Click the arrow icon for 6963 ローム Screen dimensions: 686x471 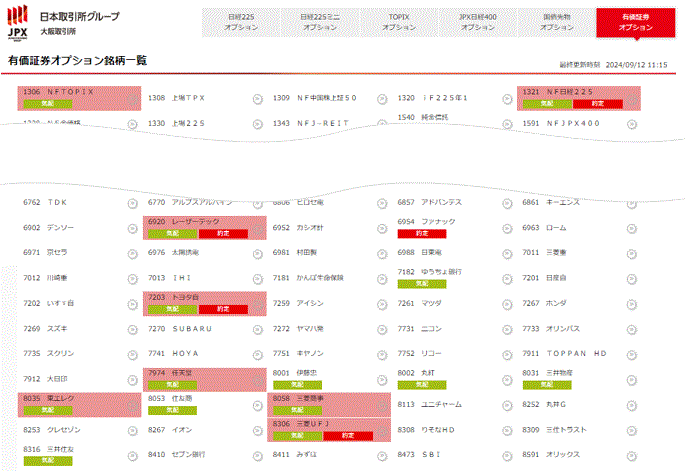[632, 229]
